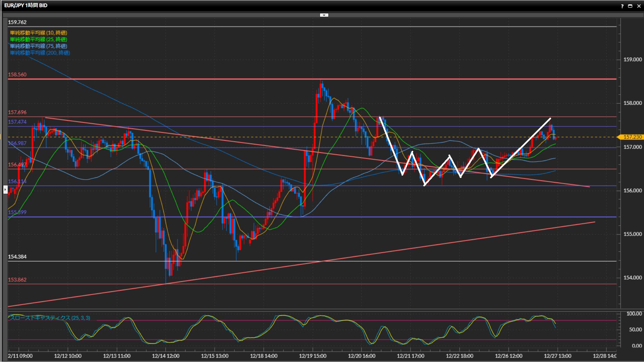Screen dimensions: 644x362
Task: Click the 12/19 15:00 time axis label
Action: pos(312,356)
